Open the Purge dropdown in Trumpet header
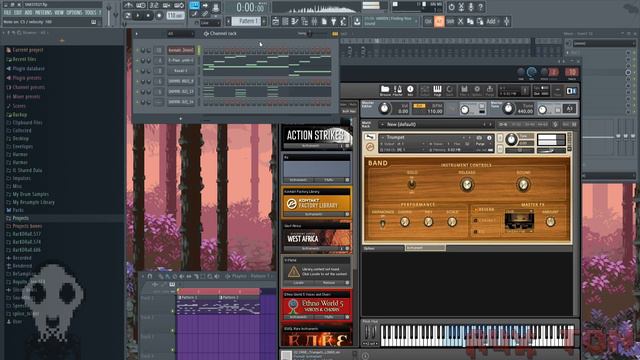This screenshot has height=360, width=640. click(x=482, y=144)
